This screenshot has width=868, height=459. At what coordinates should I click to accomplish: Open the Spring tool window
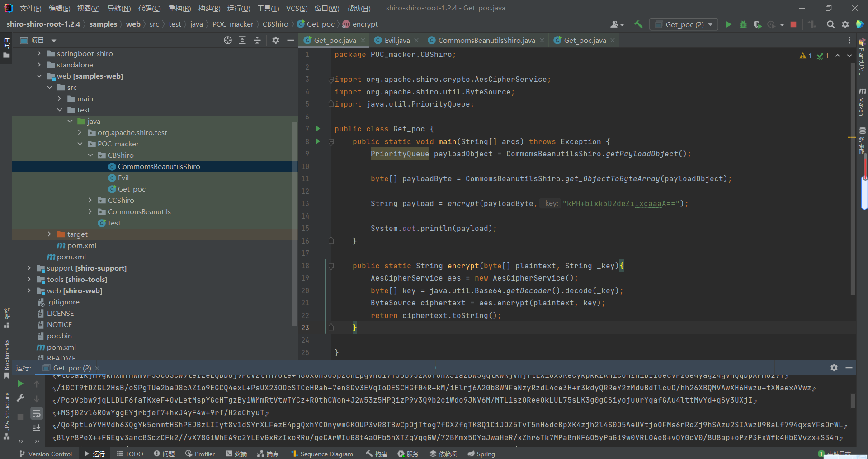coord(481,454)
